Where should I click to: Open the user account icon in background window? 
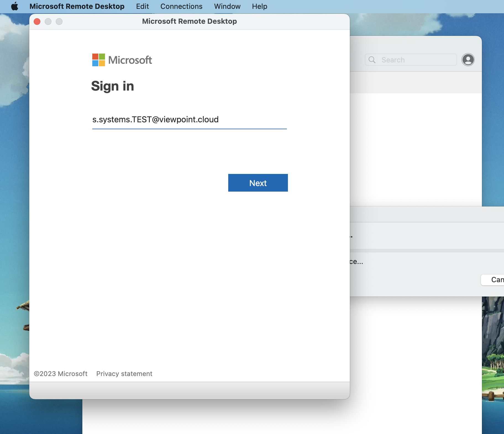click(x=468, y=60)
